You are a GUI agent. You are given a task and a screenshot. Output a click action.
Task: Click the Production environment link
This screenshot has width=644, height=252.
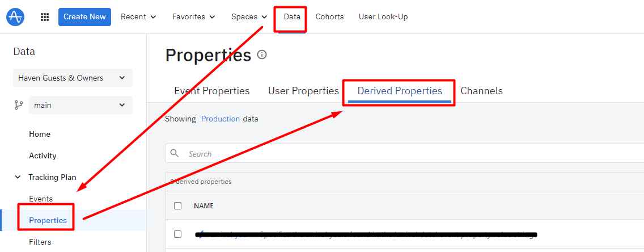pos(221,119)
